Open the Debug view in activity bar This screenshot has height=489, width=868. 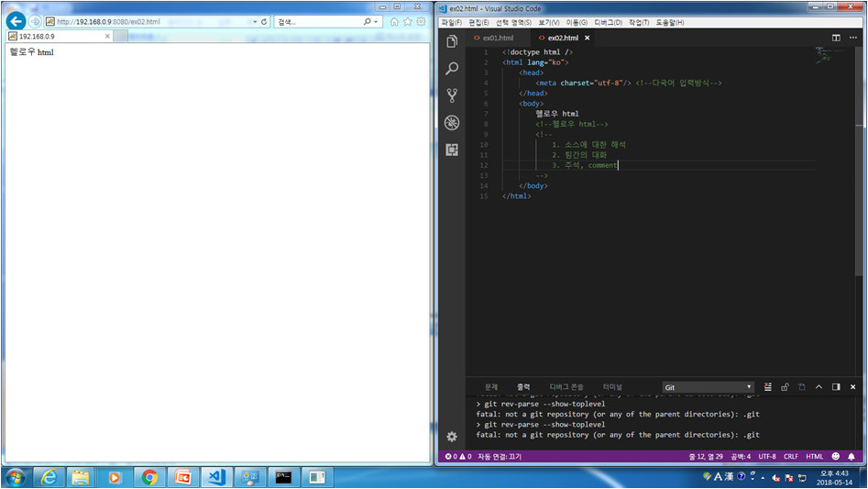click(452, 122)
